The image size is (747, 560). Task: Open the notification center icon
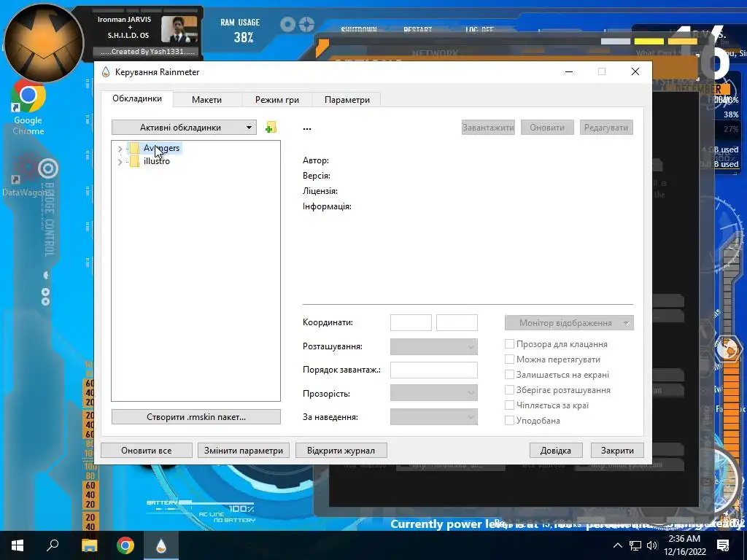point(723,545)
